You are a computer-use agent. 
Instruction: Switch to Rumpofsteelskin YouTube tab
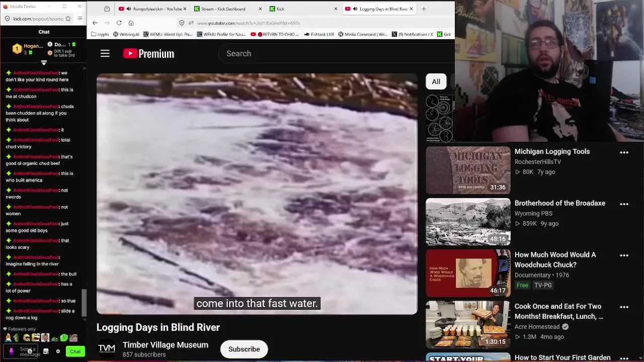pos(151,9)
